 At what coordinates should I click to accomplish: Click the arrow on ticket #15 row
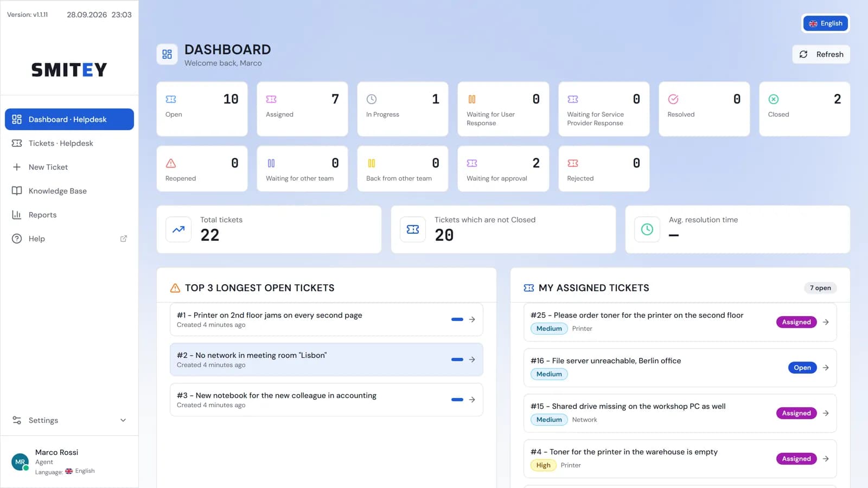[826, 413]
